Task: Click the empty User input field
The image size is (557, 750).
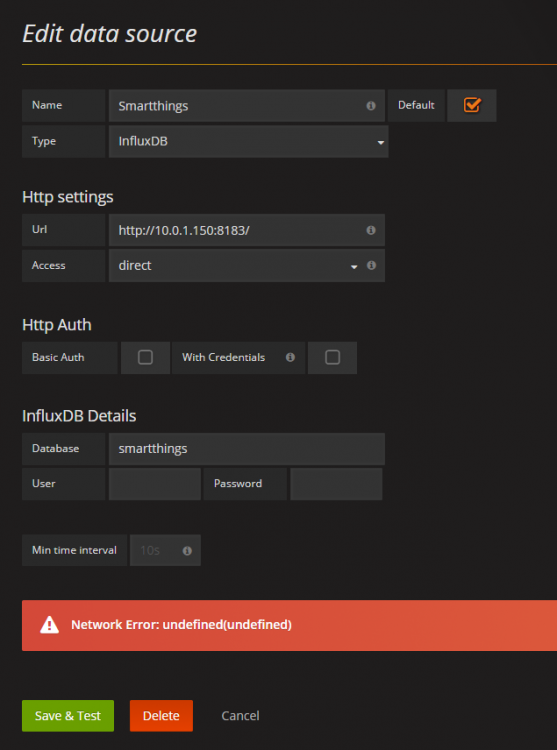Action: click(x=154, y=484)
